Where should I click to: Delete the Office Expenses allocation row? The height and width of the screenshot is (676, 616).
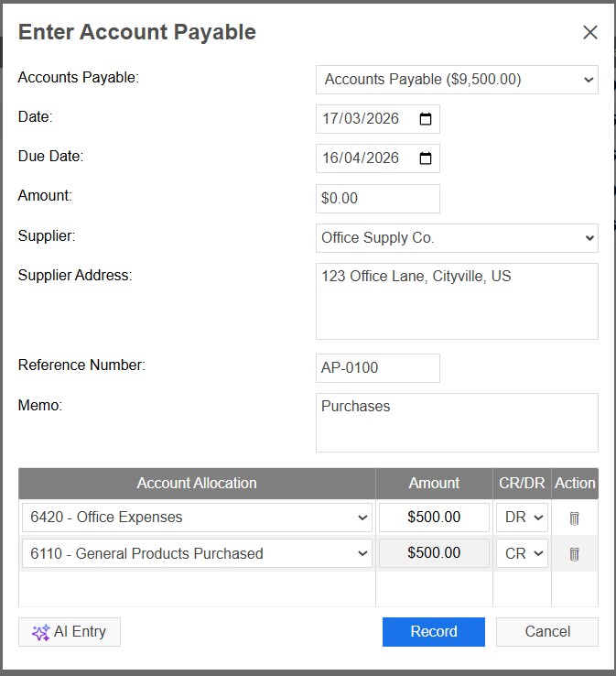(574, 518)
